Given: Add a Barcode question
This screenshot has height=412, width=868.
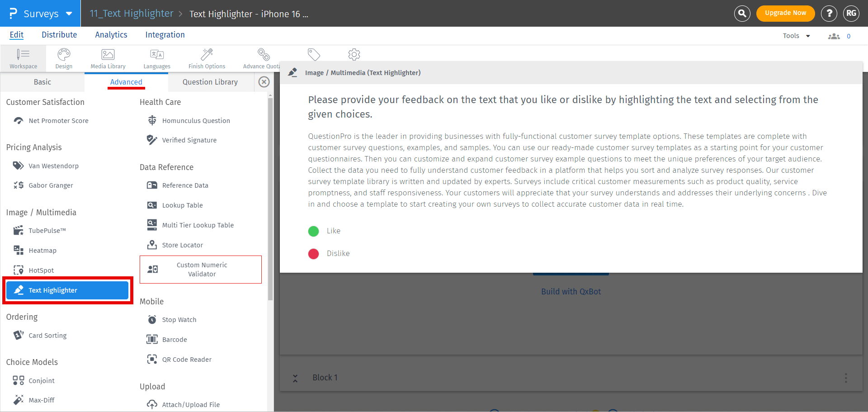Looking at the screenshot, I should (166, 340).
